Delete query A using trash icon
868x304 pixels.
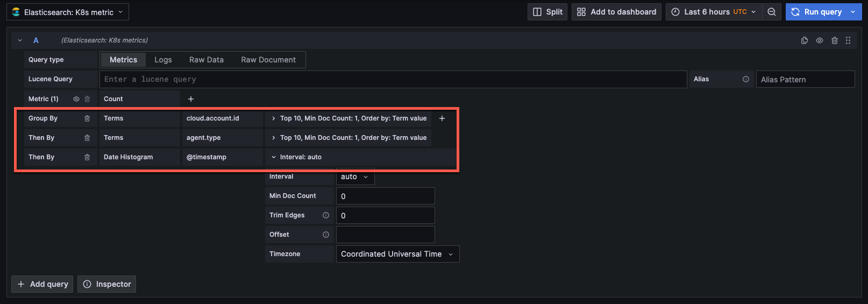click(x=835, y=40)
